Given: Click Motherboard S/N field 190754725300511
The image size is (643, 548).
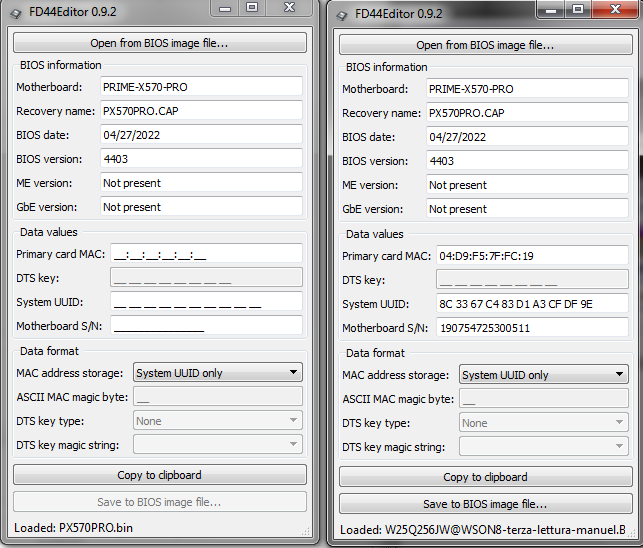Looking at the screenshot, I should pos(532,327).
